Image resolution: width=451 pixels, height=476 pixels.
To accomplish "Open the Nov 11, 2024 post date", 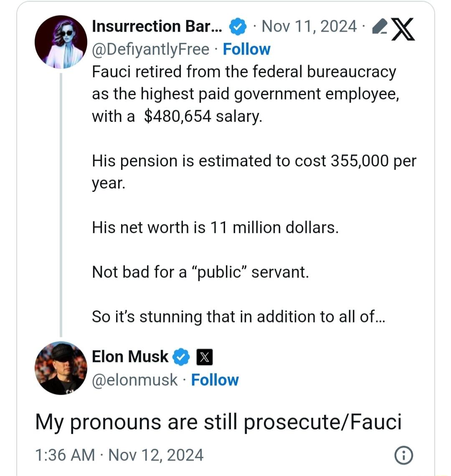I will tap(309, 27).
